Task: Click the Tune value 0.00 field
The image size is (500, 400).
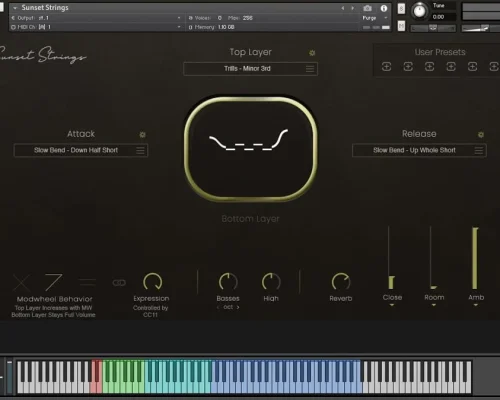Action: [x=438, y=17]
